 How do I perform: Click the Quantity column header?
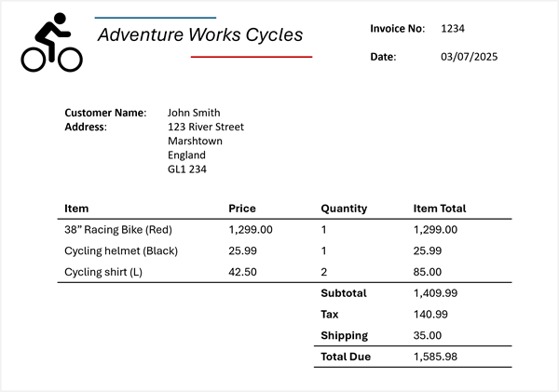pos(344,209)
